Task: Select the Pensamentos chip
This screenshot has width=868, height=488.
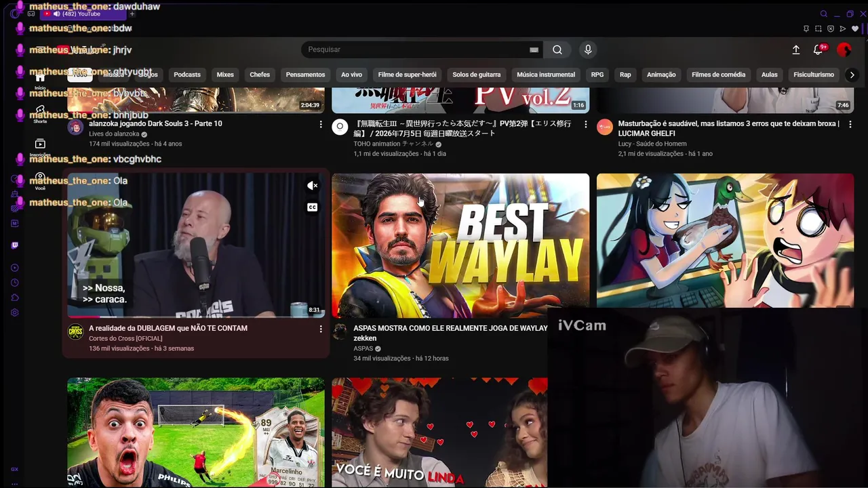Action: click(x=305, y=75)
